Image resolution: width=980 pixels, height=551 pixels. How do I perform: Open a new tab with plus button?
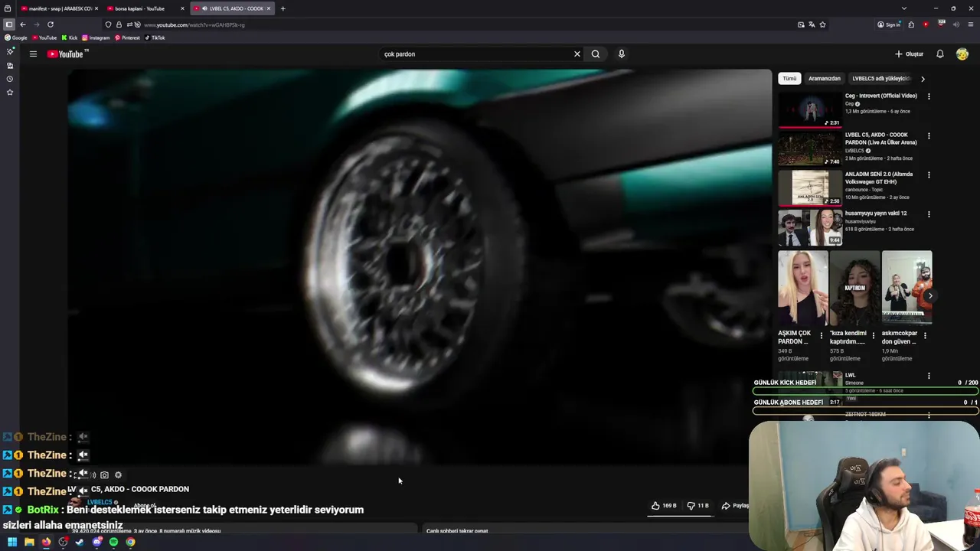pos(283,8)
